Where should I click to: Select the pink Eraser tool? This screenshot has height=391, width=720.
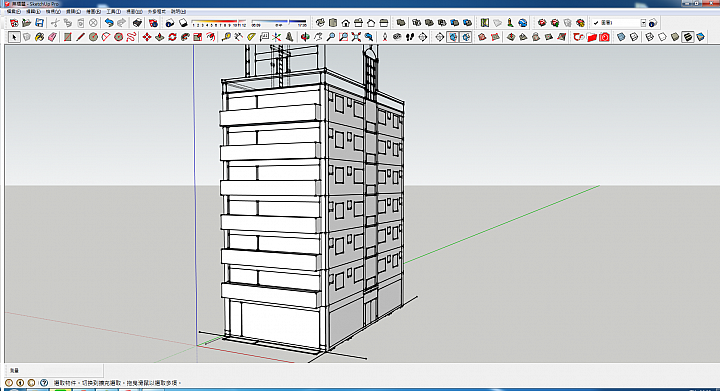(x=52, y=37)
